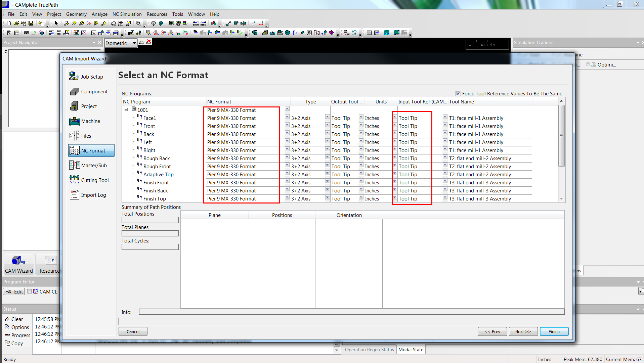Open Type dropdown for Face1 row

tap(327, 117)
